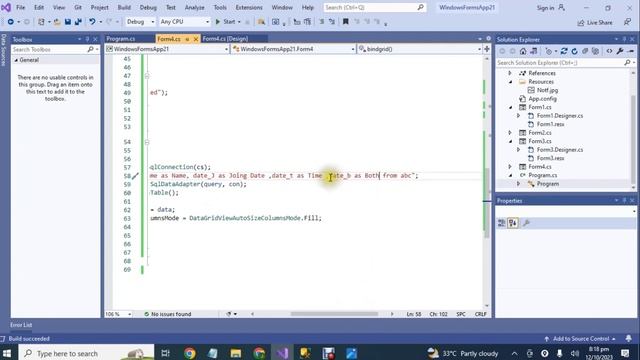640x360 pixels.
Task: Click Sync with Active Document icon
Action: pyautogui.click(x=564, y=51)
